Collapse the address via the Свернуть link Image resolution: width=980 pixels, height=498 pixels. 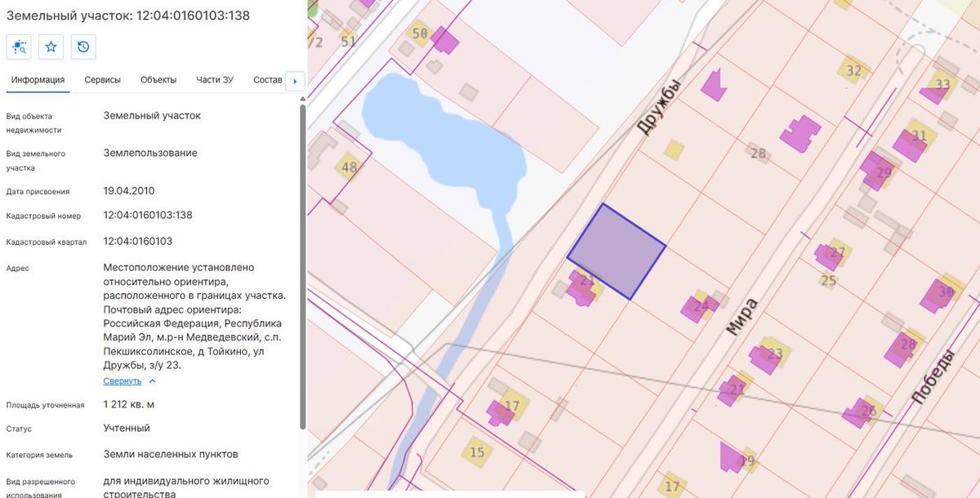122,381
